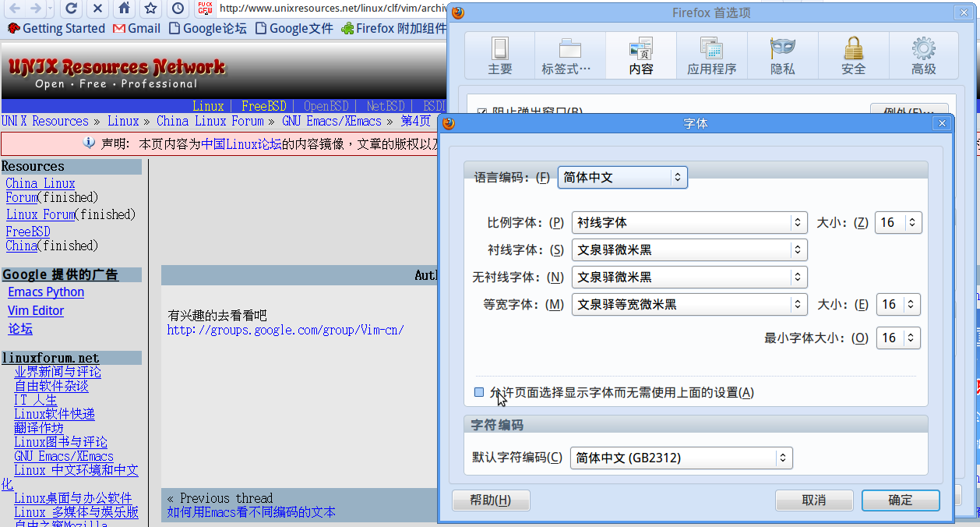Open the Google论坛 bookmark
The height and width of the screenshot is (527, 980).
pyautogui.click(x=208, y=29)
